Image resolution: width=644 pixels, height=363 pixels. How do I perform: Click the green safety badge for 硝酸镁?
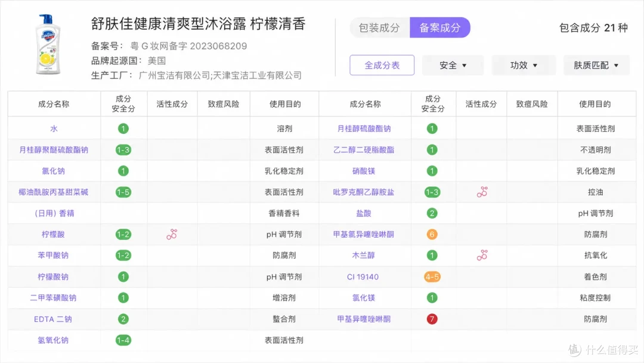click(432, 171)
